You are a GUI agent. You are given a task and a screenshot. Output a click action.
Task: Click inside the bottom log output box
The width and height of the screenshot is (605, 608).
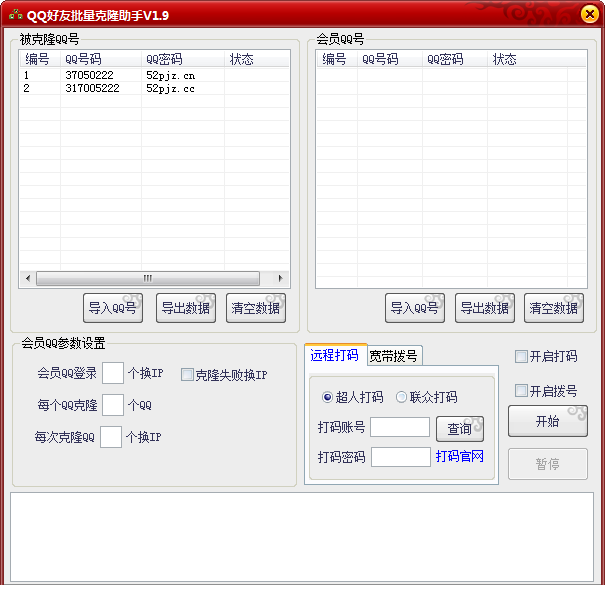pyautogui.click(x=302, y=537)
